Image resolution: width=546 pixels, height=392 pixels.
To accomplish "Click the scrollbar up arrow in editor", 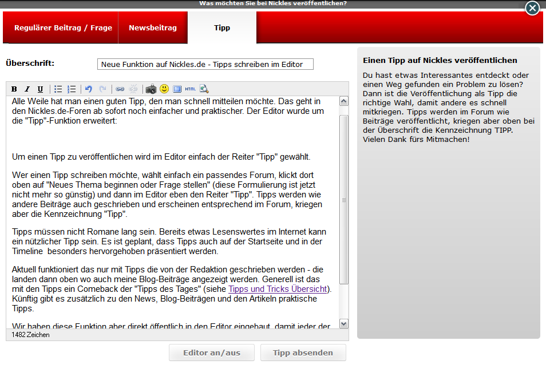I will click(x=344, y=101).
